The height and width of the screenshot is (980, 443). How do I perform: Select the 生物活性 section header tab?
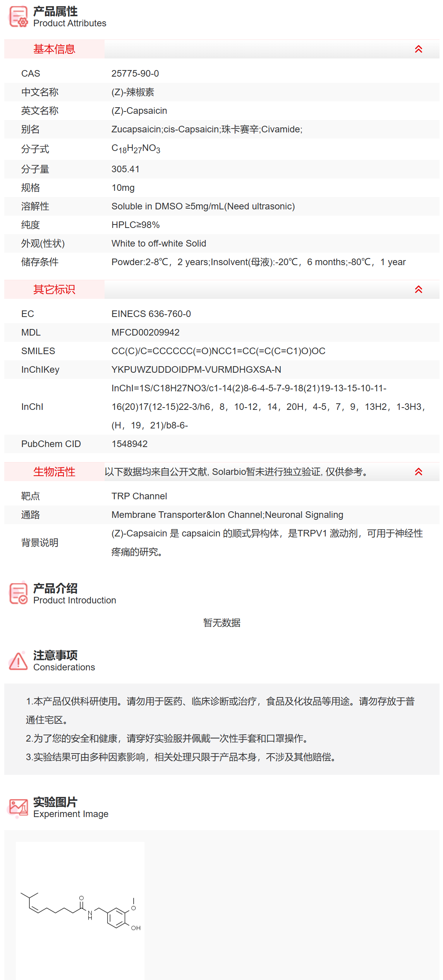click(54, 472)
